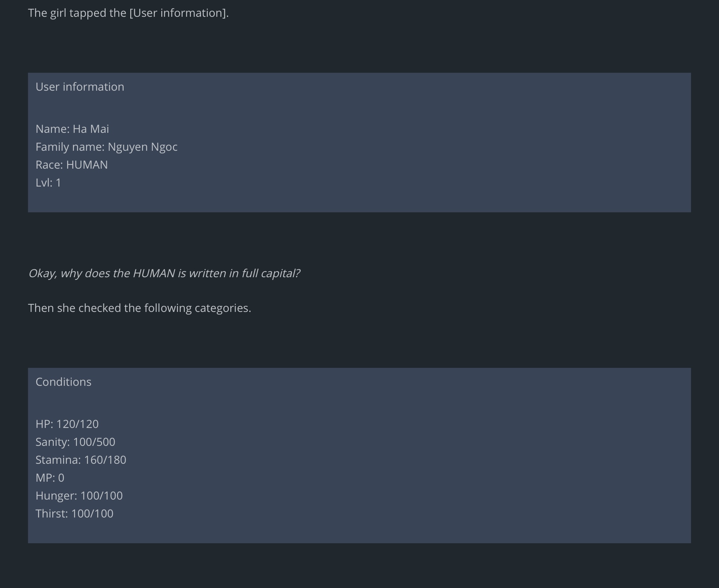Viewport: 719px width, 588px height.
Task: Click the bracketed '[User information]' text
Action: coord(179,13)
